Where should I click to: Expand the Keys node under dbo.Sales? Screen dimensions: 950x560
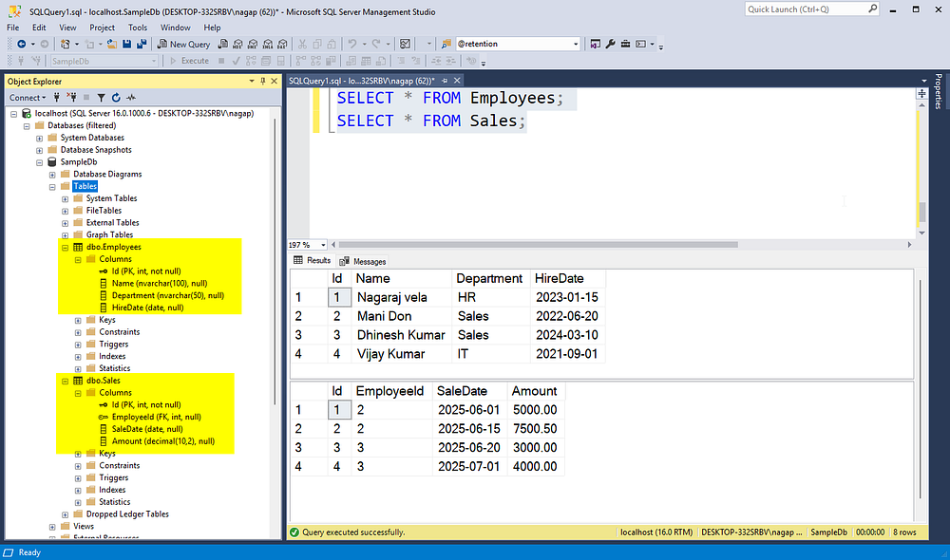click(x=78, y=453)
